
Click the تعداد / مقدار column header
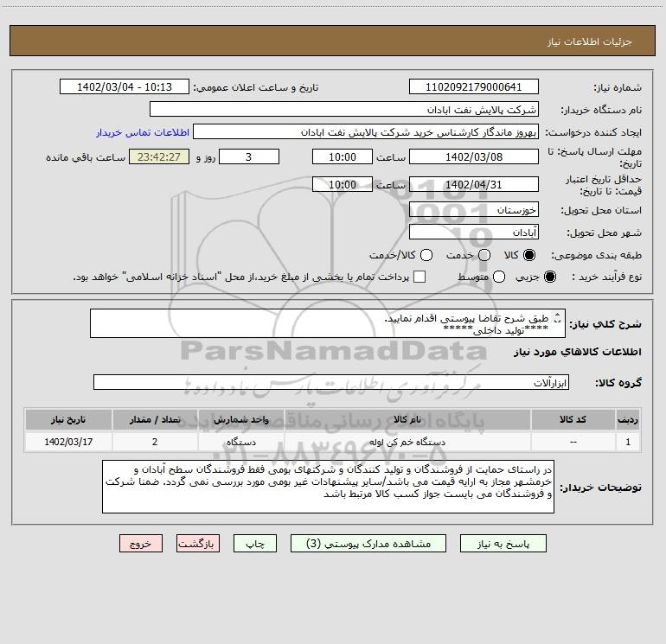point(155,419)
